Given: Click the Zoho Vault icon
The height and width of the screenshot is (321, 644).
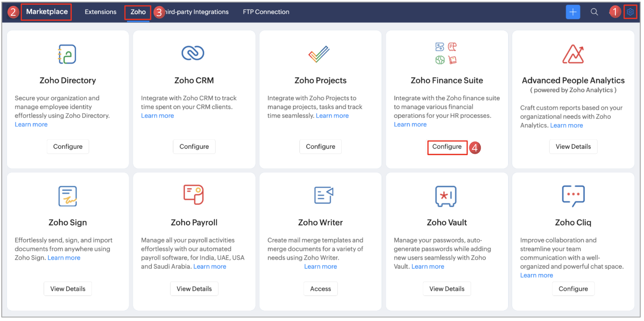Looking at the screenshot, I should click(446, 196).
